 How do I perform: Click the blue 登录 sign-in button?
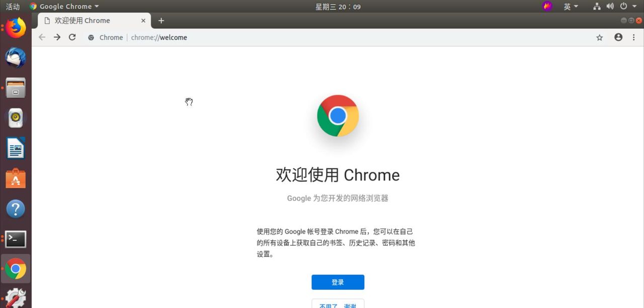(x=338, y=282)
